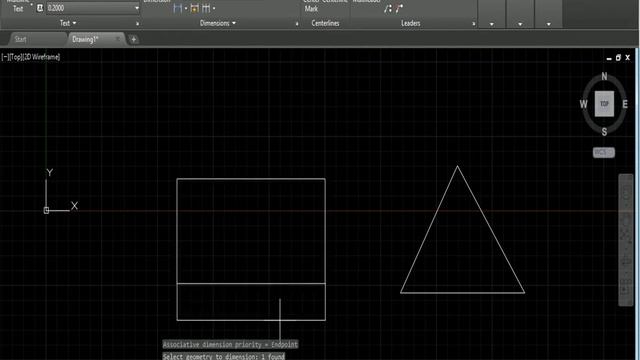
Task: Open the Text panel dialog launcher arrow
Action: click(137, 24)
